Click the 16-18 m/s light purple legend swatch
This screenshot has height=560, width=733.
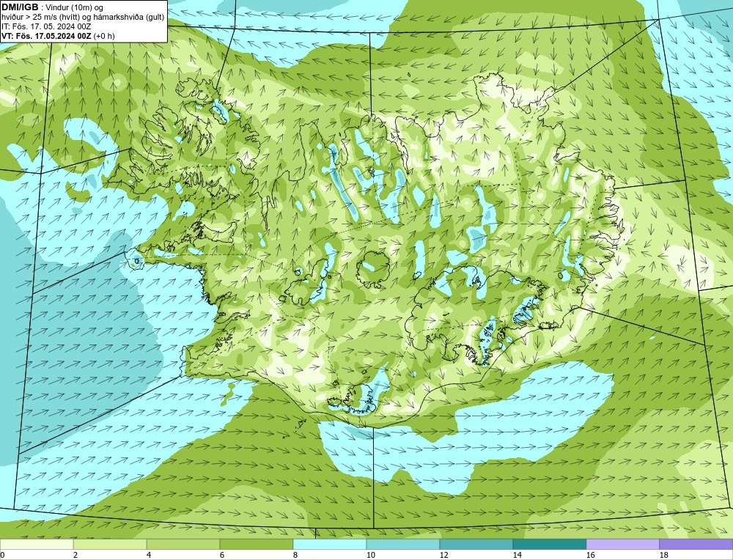click(x=622, y=544)
